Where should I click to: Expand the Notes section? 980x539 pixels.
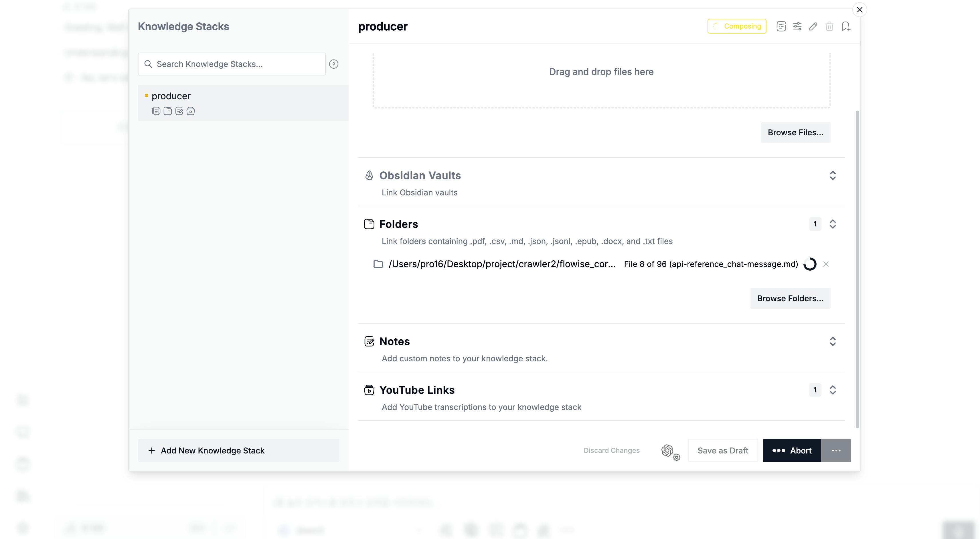[832, 341]
